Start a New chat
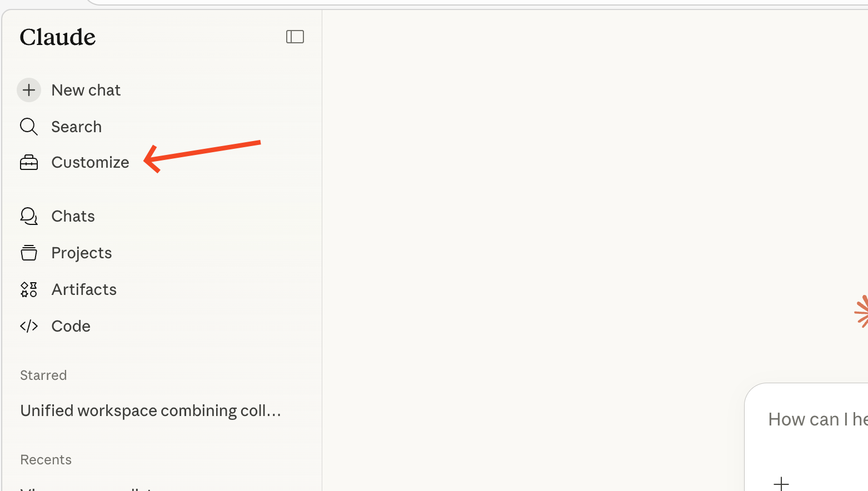Screen dimensions: 868x491 click(86, 89)
